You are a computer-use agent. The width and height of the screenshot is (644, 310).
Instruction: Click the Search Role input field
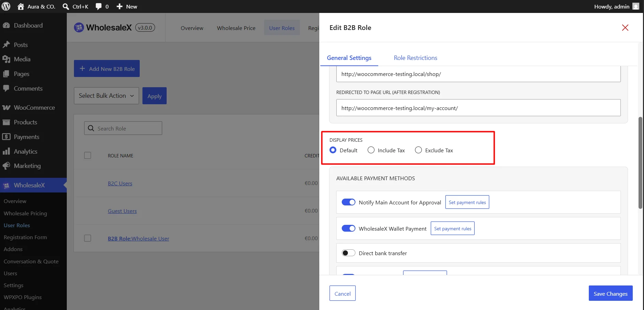123,128
